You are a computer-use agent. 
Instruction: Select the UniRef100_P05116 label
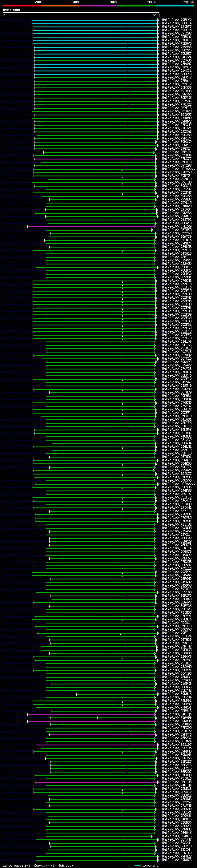pos(176,568)
